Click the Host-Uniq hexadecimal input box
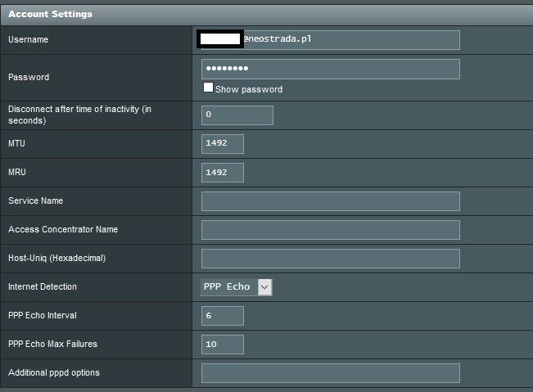This screenshot has height=392, width=533. pyautogui.click(x=330, y=259)
